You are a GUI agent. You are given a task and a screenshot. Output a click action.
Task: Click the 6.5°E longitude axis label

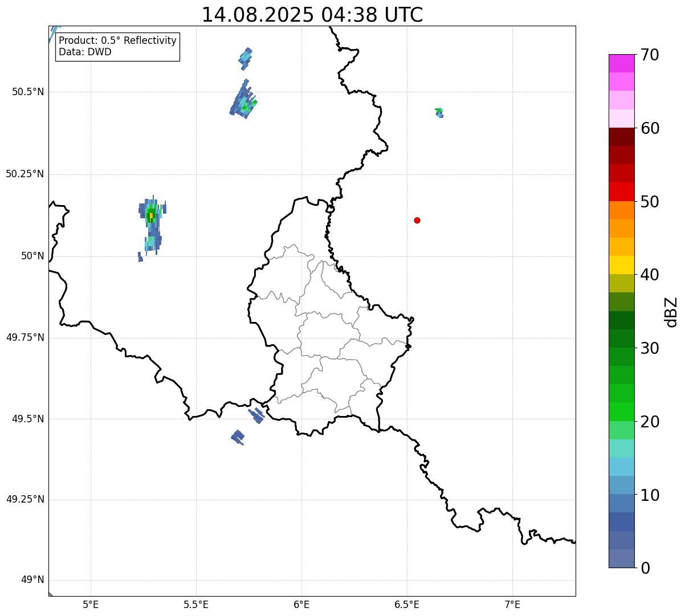(407, 604)
